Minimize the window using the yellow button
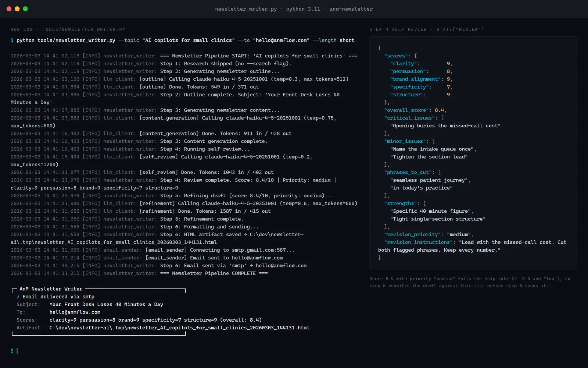The height and width of the screenshot is (368, 588). click(x=17, y=9)
